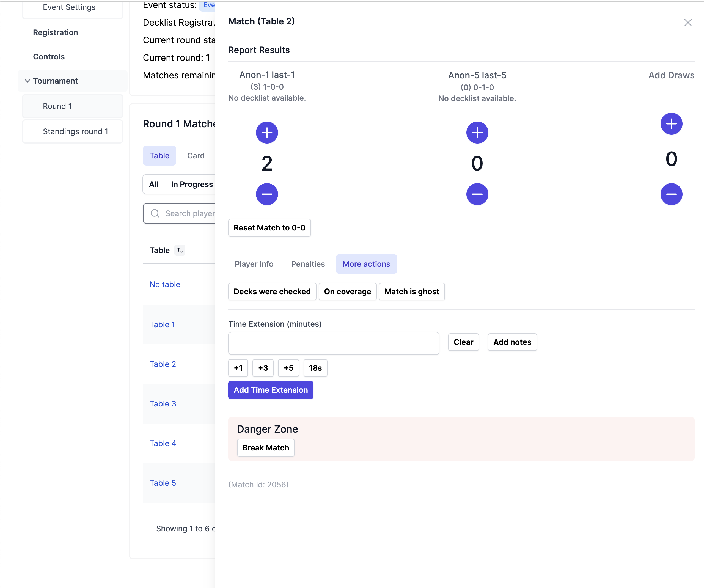The height and width of the screenshot is (588, 704).
Task: Switch to the Player Info tab
Action: [x=254, y=264]
